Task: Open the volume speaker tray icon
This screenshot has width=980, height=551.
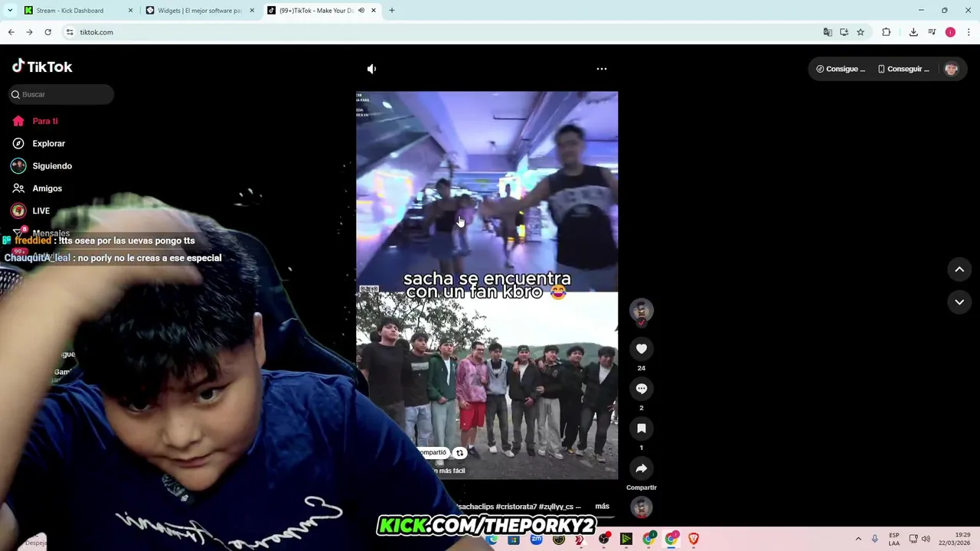Action: click(926, 539)
